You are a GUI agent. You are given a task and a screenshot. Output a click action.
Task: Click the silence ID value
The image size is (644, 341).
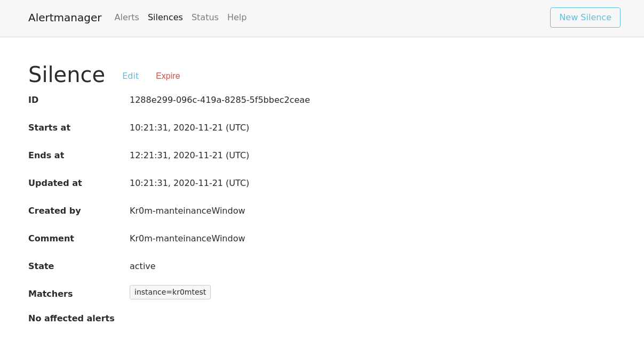[219, 100]
